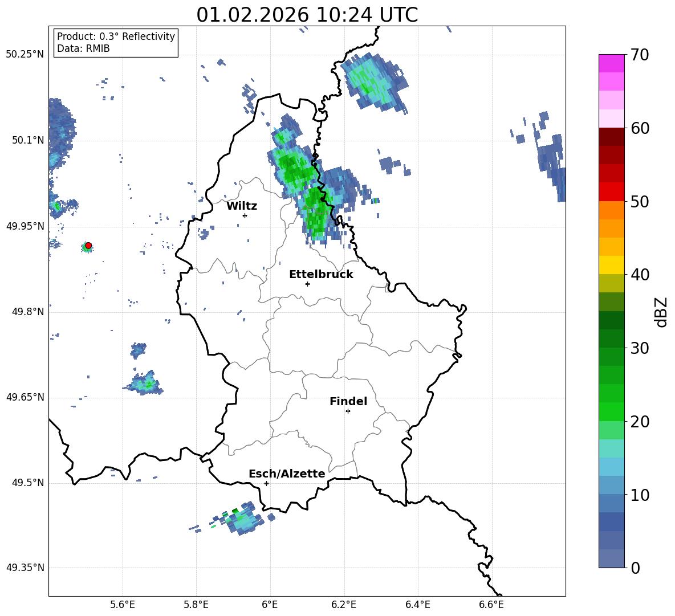Image resolution: width=675 pixels, height=616 pixels.
Task: Click the red radar location dot
Action: click(88, 246)
